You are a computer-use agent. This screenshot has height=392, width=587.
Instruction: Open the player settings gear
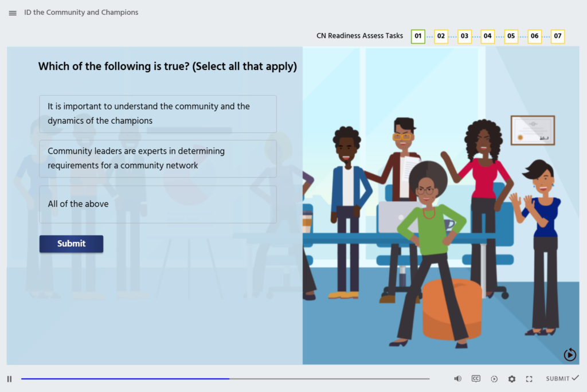(x=511, y=378)
